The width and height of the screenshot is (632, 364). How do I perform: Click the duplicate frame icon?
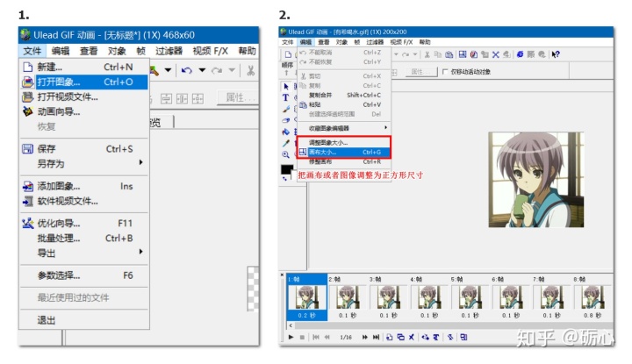(400, 337)
